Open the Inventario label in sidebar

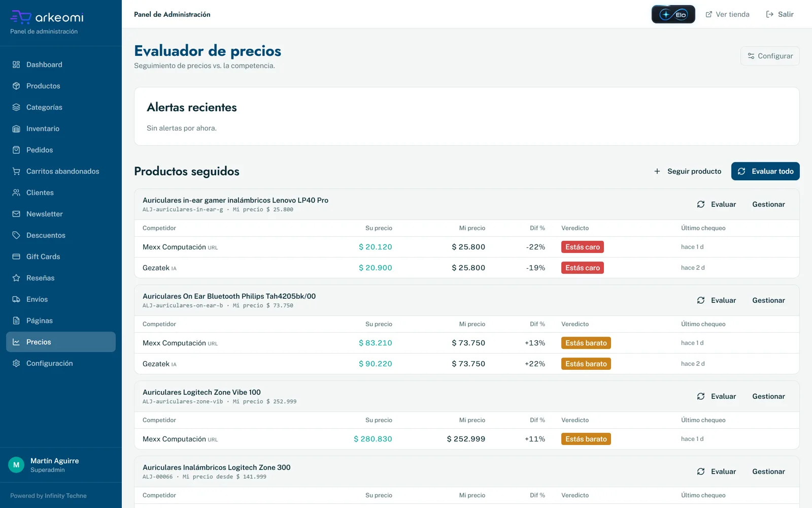tap(43, 129)
